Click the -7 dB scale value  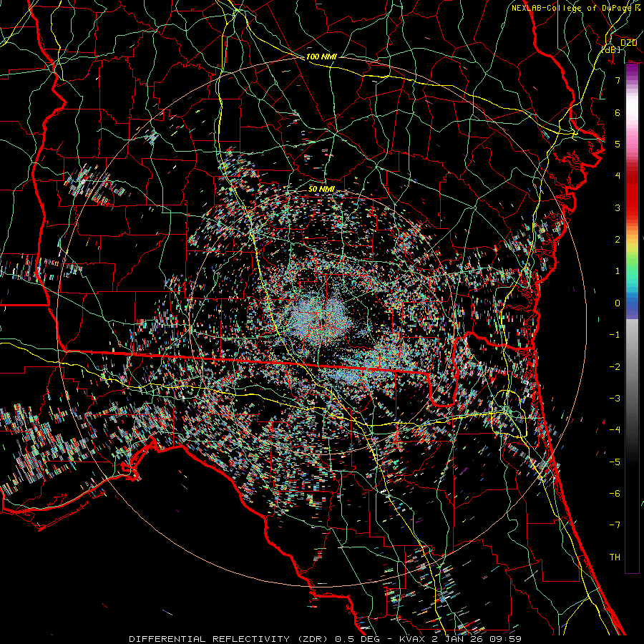click(615, 525)
